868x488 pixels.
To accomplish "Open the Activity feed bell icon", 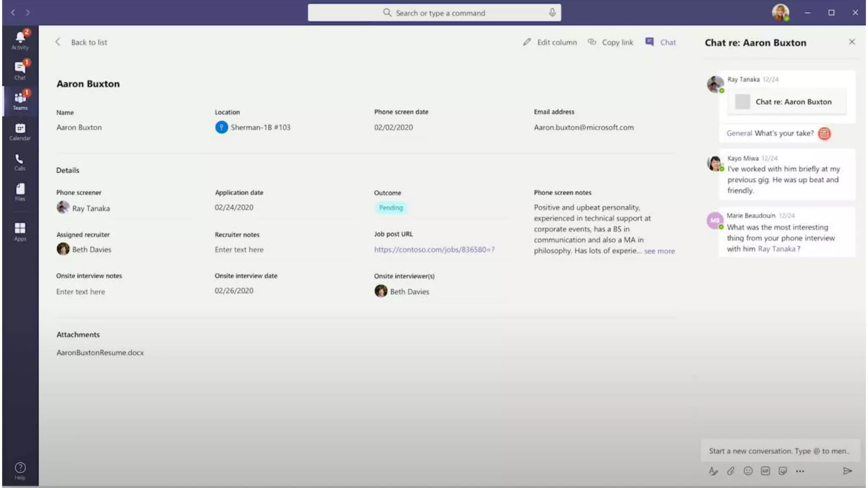I will click(x=20, y=39).
